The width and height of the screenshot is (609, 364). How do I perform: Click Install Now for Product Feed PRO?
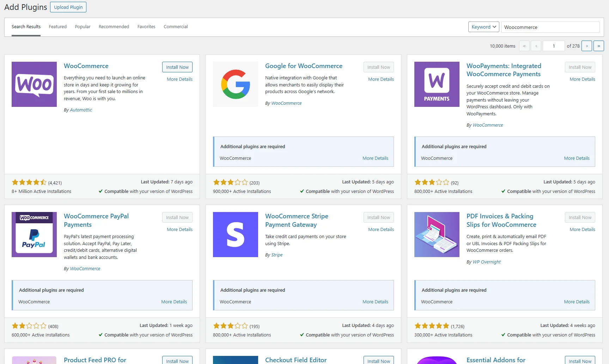coord(177,360)
